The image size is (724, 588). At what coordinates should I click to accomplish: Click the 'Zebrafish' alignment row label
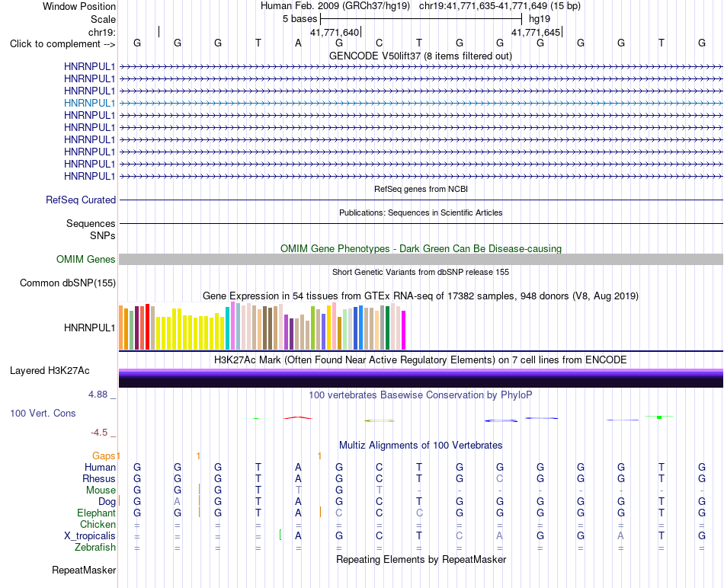(x=95, y=548)
